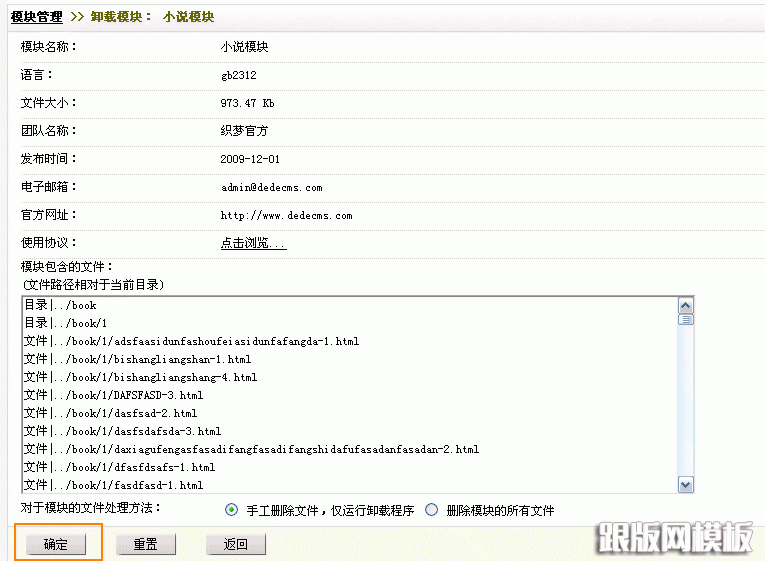The width and height of the screenshot is (765, 561).
Task: Click the dasfsdafsda-3.html file line
Action: (x=122, y=432)
